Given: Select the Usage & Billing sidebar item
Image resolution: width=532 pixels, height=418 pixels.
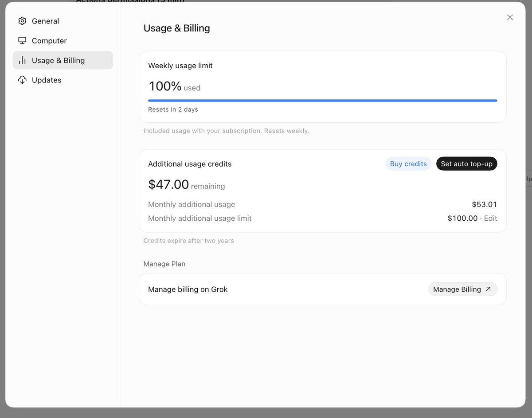Looking at the screenshot, I should [x=63, y=60].
